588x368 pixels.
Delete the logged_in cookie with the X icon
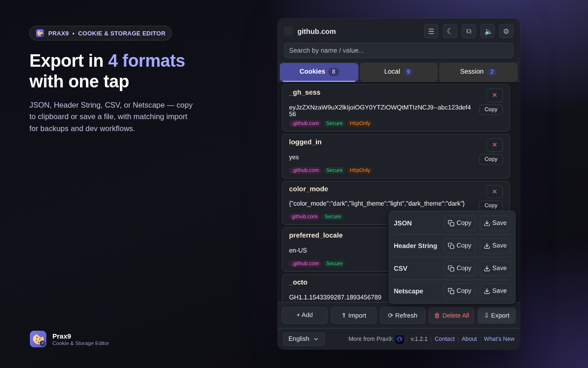coord(495,145)
